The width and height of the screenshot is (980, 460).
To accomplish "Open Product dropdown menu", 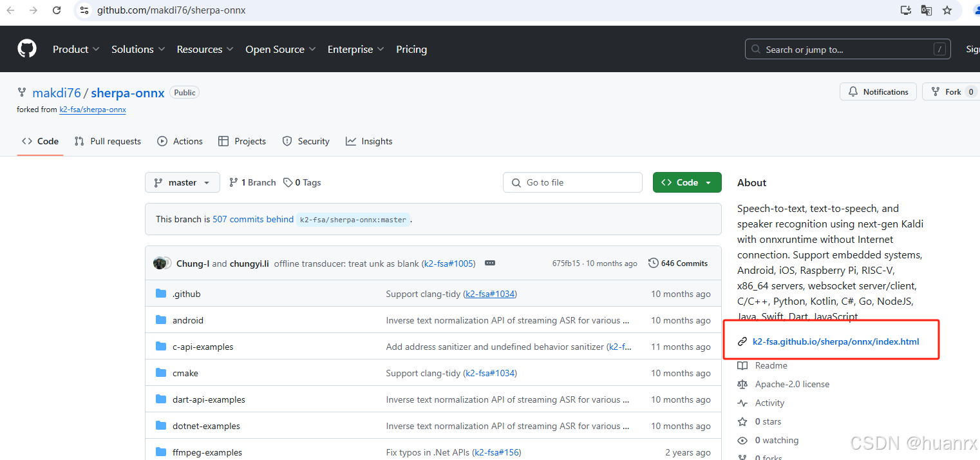I will (76, 49).
